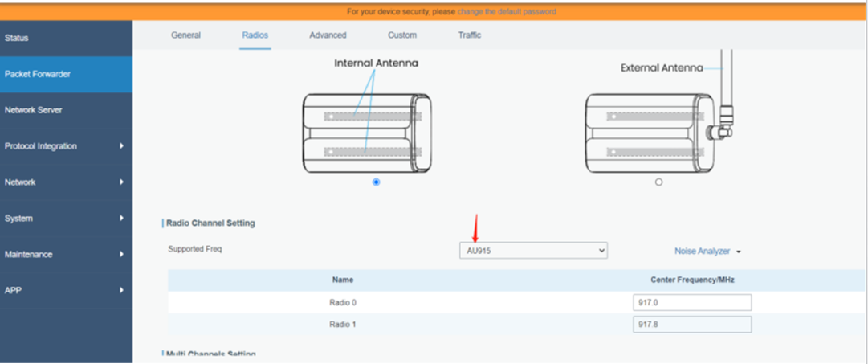Expand Protocol Integration submenu arrow

coord(121,146)
